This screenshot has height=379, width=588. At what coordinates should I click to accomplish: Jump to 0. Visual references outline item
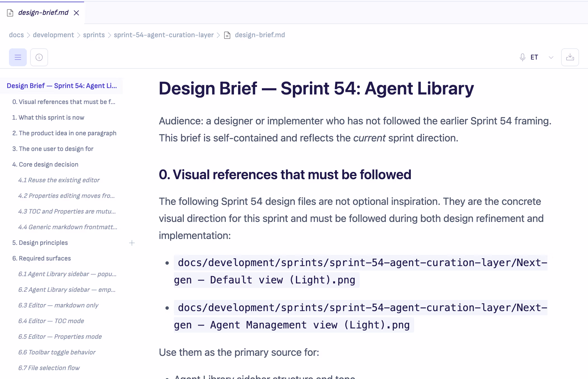point(64,102)
